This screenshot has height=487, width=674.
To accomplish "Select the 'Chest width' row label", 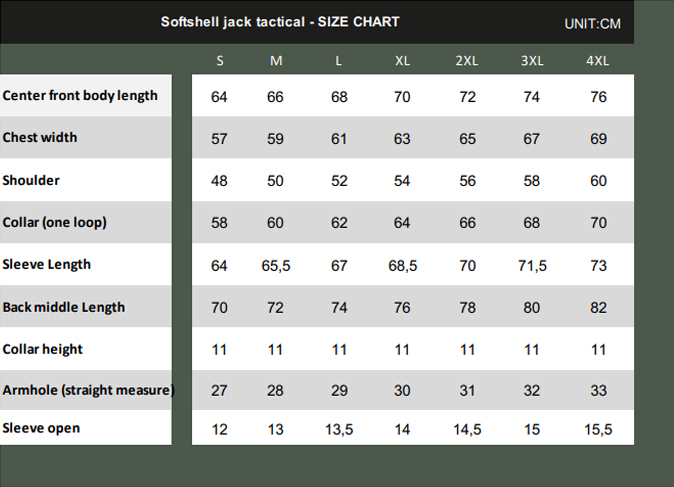I will [40, 138].
